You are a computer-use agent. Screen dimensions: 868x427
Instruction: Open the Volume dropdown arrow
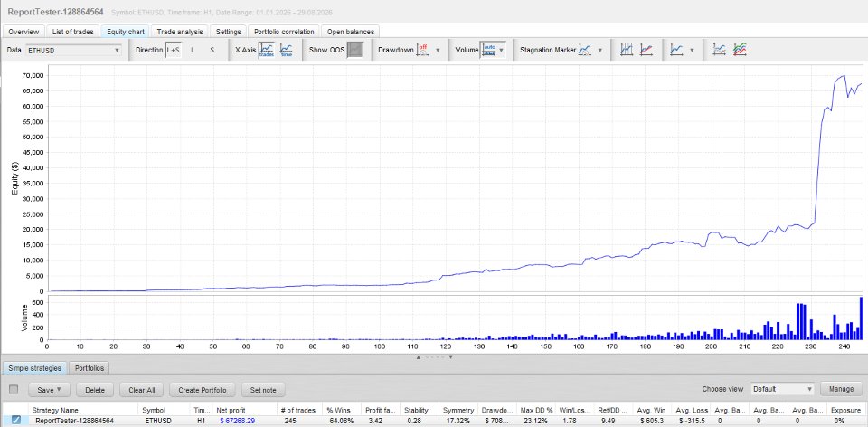502,50
